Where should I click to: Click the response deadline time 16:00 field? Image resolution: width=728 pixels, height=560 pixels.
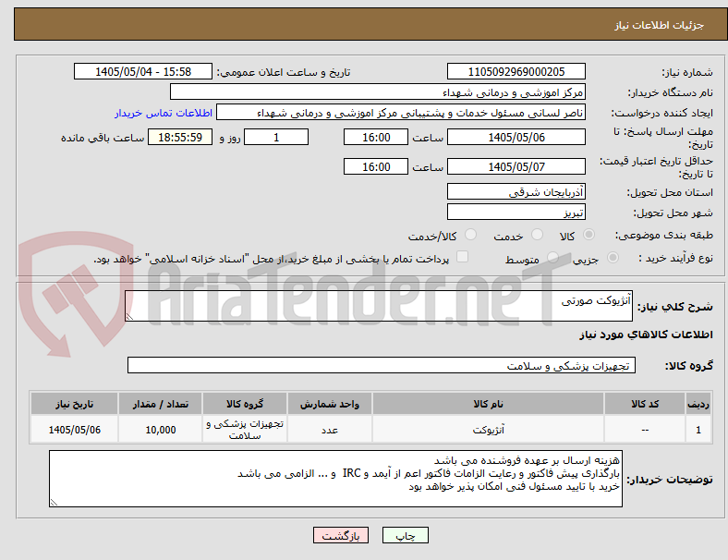tap(376, 137)
